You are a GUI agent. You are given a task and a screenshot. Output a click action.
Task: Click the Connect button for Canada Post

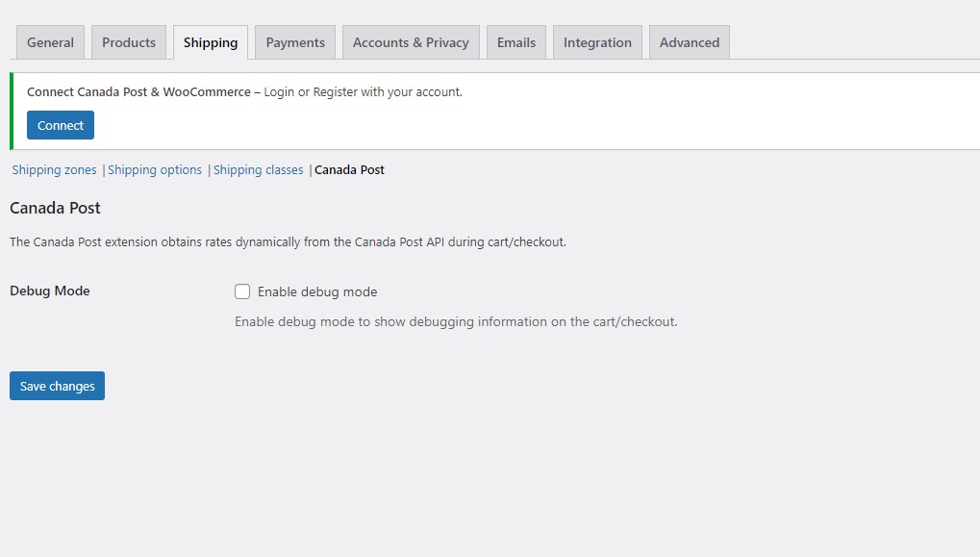[x=61, y=125]
